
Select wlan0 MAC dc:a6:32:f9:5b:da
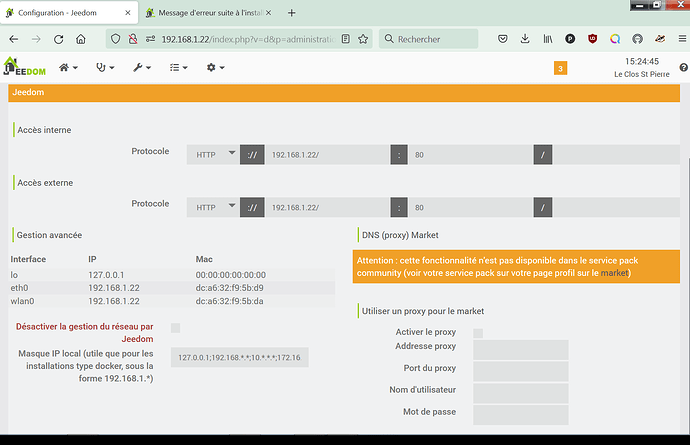pyautogui.click(x=229, y=301)
